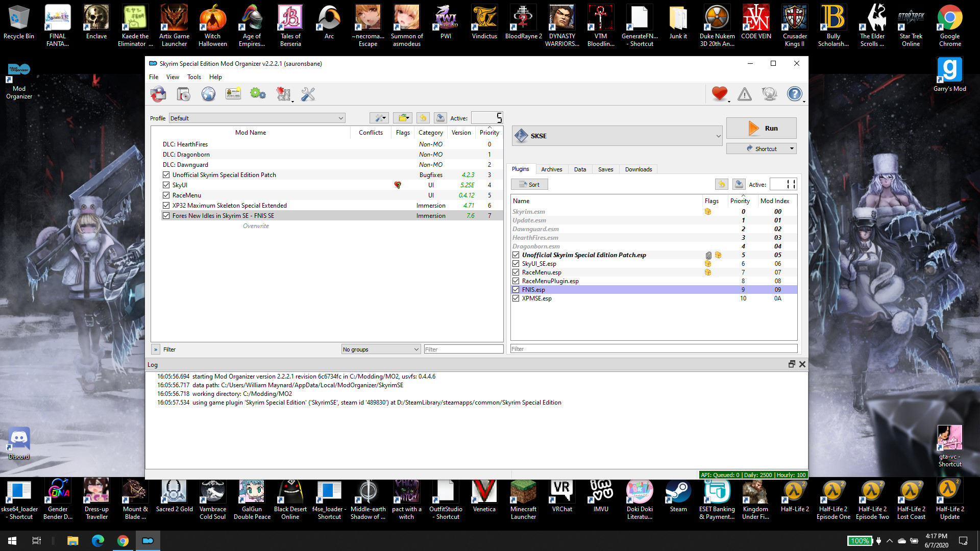The width and height of the screenshot is (980, 551).
Task: Click the Sort plugins button
Action: coord(529,185)
